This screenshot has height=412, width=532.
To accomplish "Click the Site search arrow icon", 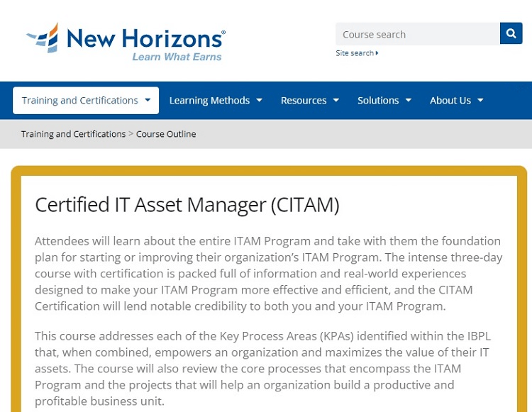I will [377, 53].
